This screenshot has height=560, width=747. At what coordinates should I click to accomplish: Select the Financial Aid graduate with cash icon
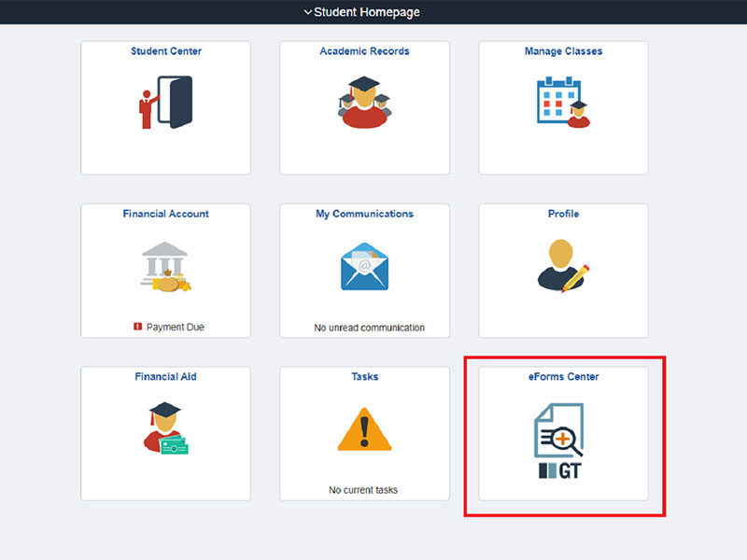click(165, 428)
